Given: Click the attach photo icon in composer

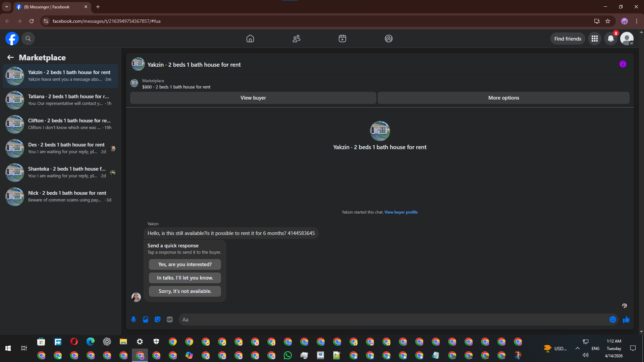Looking at the screenshot, I should point(146,319).
